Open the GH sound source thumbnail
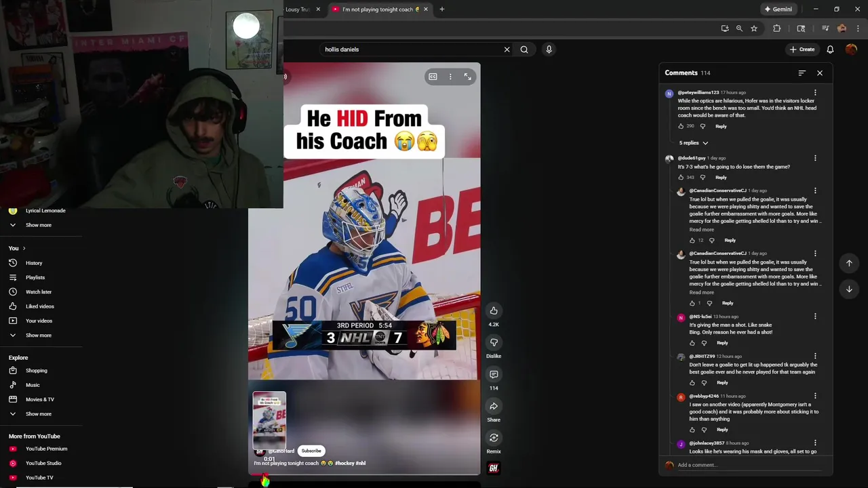The height and width of the screenshot is (488, 868). (494, 468)
